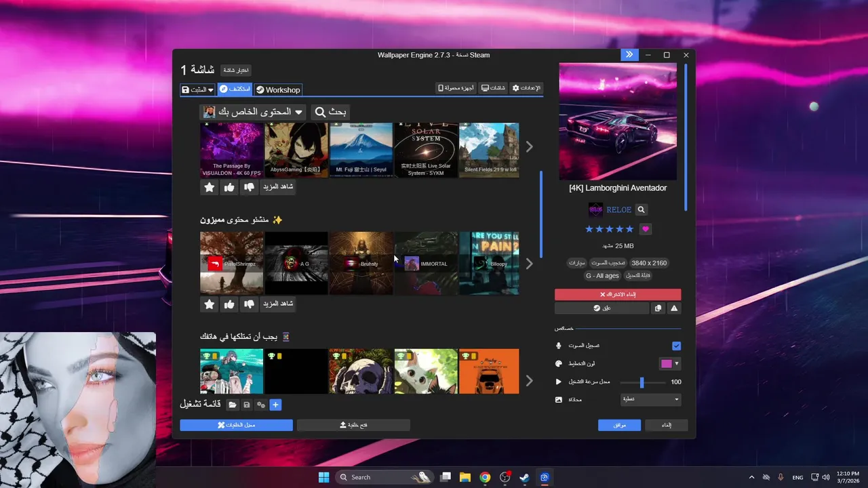Click the copy icon beside the علق button

658,308
